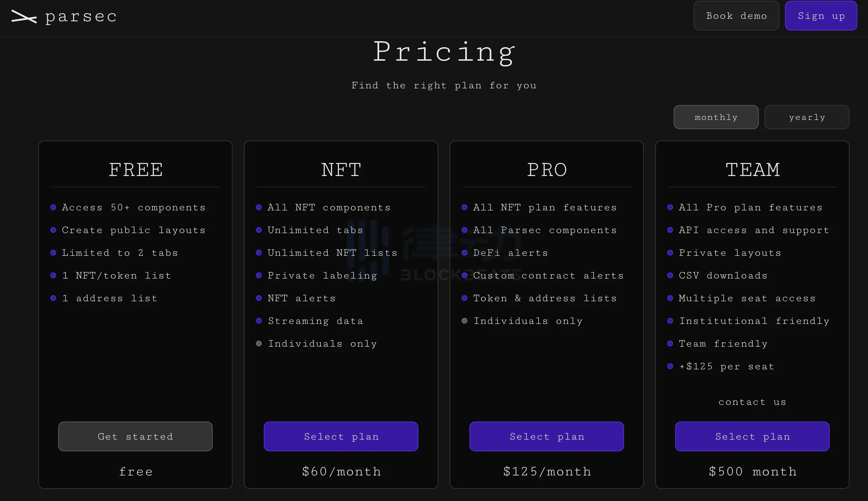Viewport: 868px width, 501px height.
Task: Switch billing to yearly
Action: coord(807,117)
